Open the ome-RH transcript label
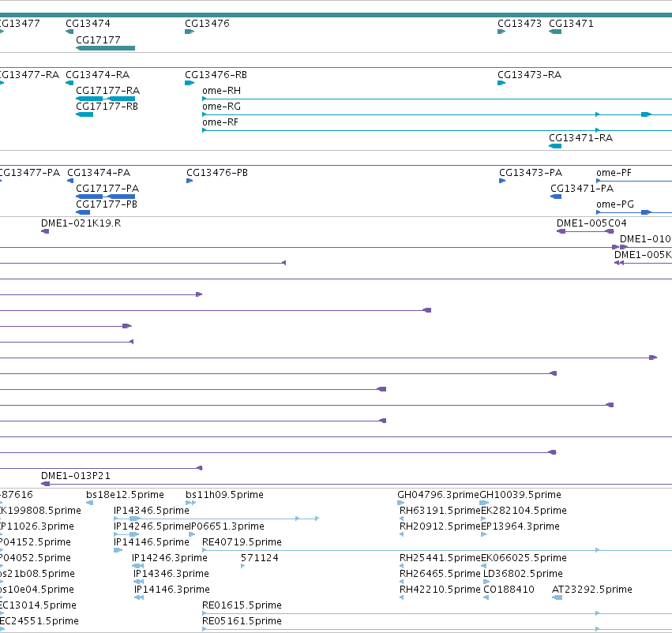This screenshot has height=633, width=672. tap(222, 91)
